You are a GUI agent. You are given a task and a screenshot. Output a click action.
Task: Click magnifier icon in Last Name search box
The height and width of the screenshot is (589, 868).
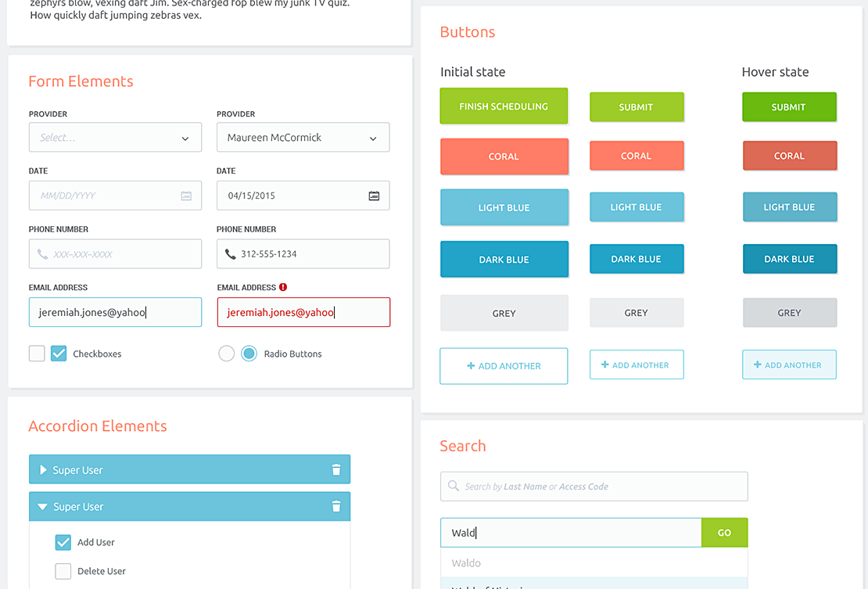coord(454,487)
